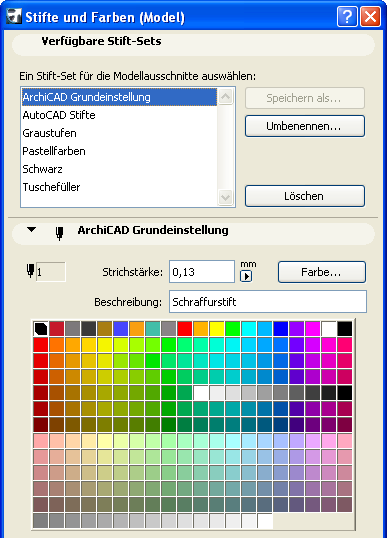
Task: Collapse the ArchiCAD Grundeinstellung panel triangle
Action: (x=32, y=230)
